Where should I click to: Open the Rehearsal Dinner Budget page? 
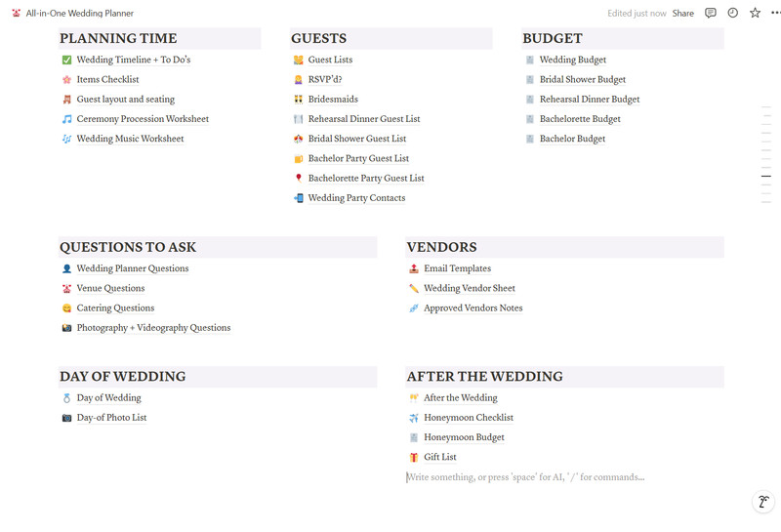[590, 100]
